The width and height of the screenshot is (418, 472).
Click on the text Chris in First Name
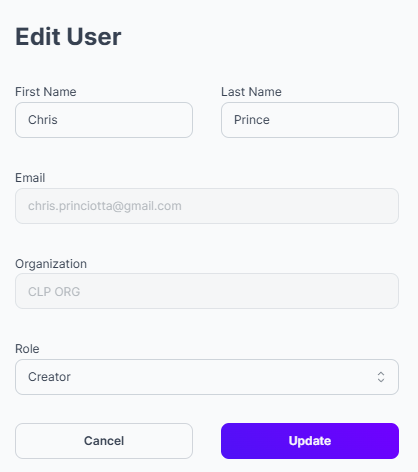tap(43, 120)
